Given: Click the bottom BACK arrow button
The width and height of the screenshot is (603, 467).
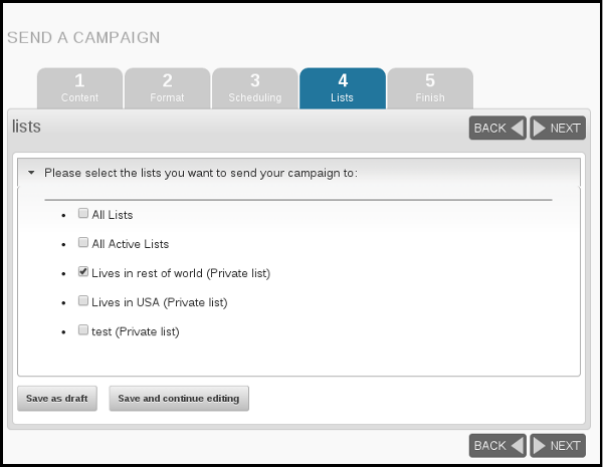Looking at the screenshot, I should click(x=497, y=445).
